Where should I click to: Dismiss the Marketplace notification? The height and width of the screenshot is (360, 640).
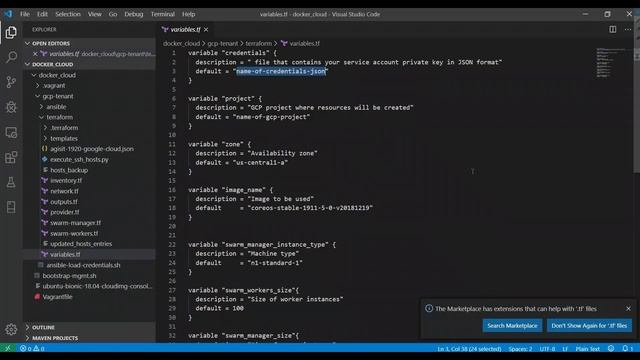(x=628, y=309)
